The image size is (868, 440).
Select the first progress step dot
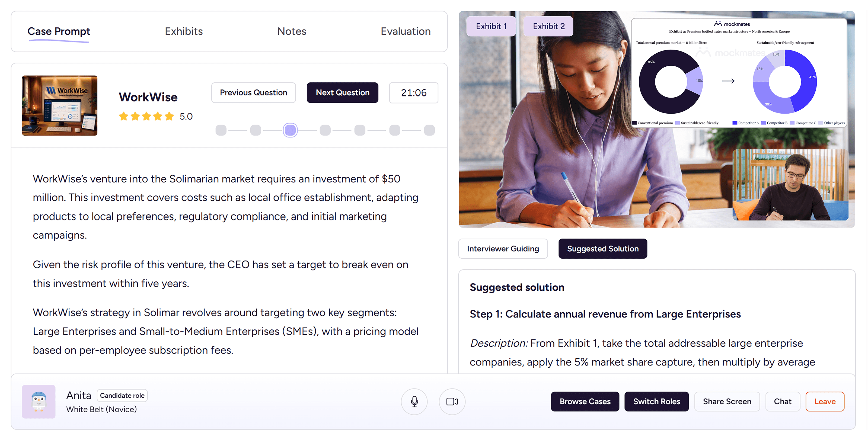click(221, 130)
